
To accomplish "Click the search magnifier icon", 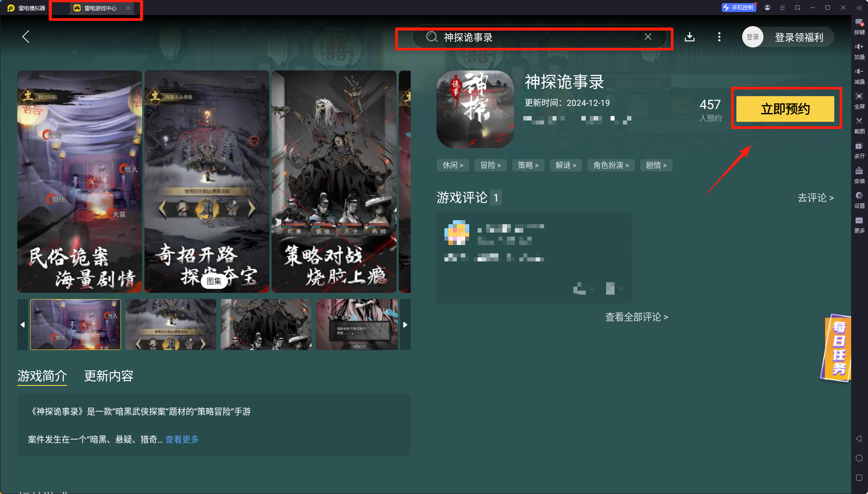I will coord(432,37).
